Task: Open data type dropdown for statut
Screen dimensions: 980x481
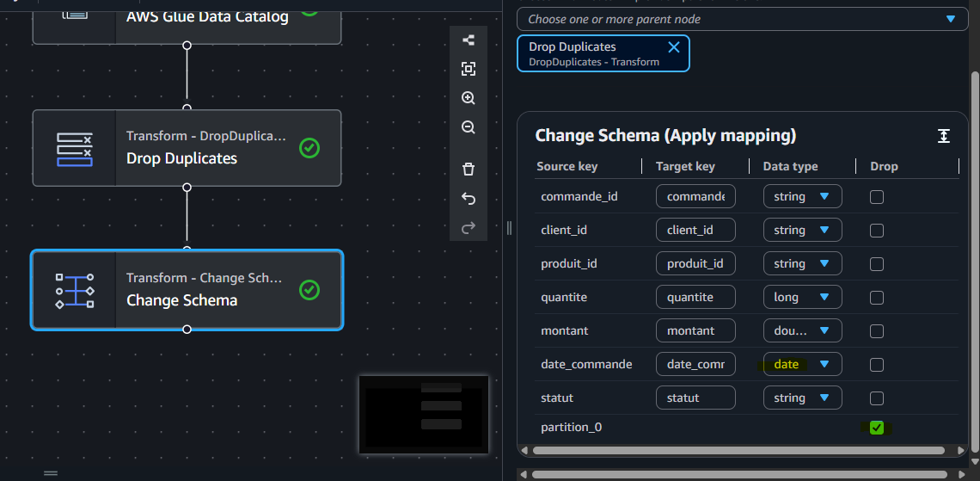Action: (803, 398)
